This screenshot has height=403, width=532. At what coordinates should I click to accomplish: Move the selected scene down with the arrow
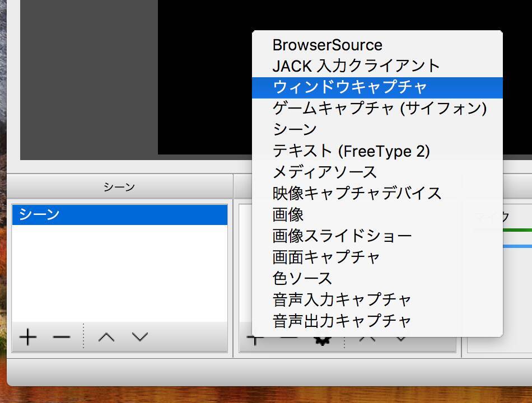coord(139,337)
